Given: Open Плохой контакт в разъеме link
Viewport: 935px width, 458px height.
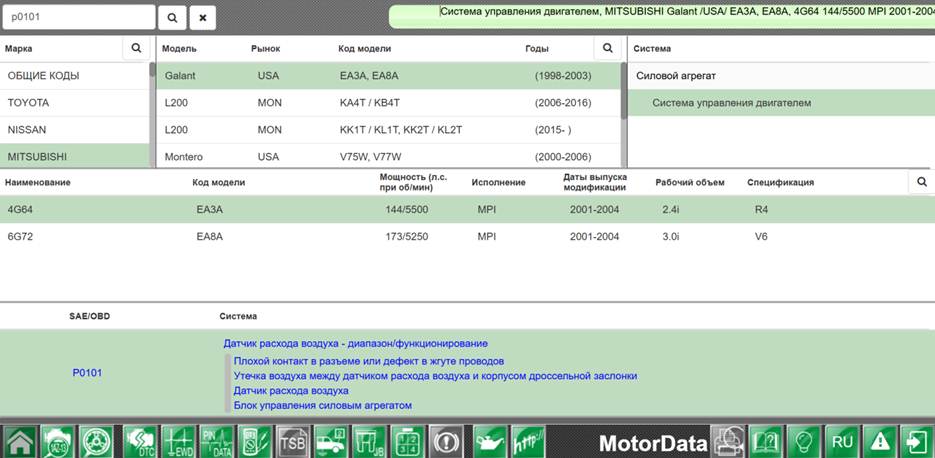Looking at the screenshot, I should tap(369, 361).
